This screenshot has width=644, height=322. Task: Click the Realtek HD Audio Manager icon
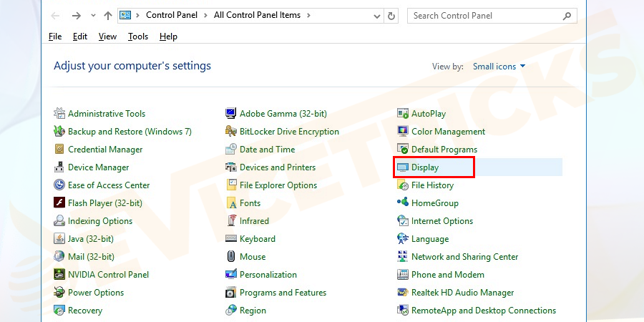point(403,293)
